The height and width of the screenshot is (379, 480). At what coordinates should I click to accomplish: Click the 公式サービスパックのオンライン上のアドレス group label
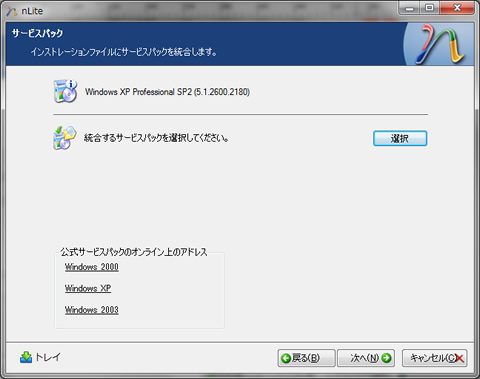[134, 252]
